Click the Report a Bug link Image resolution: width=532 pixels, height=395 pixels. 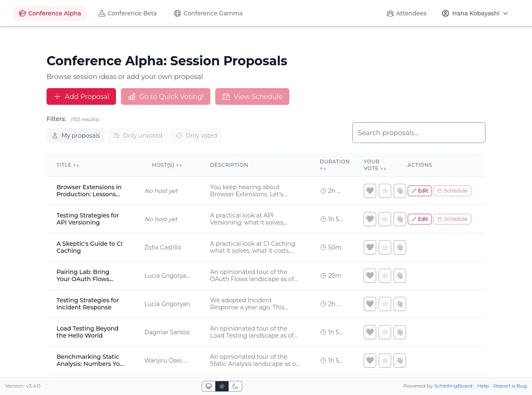click(510, 386)
